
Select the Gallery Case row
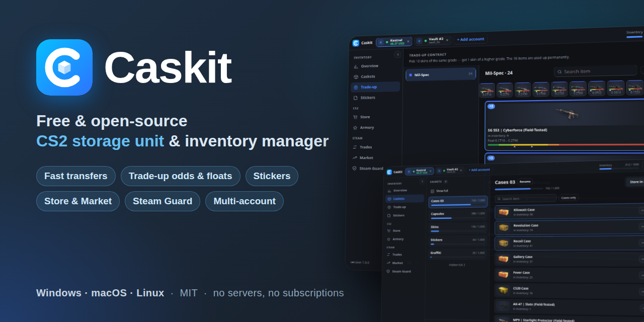(570, 259)
